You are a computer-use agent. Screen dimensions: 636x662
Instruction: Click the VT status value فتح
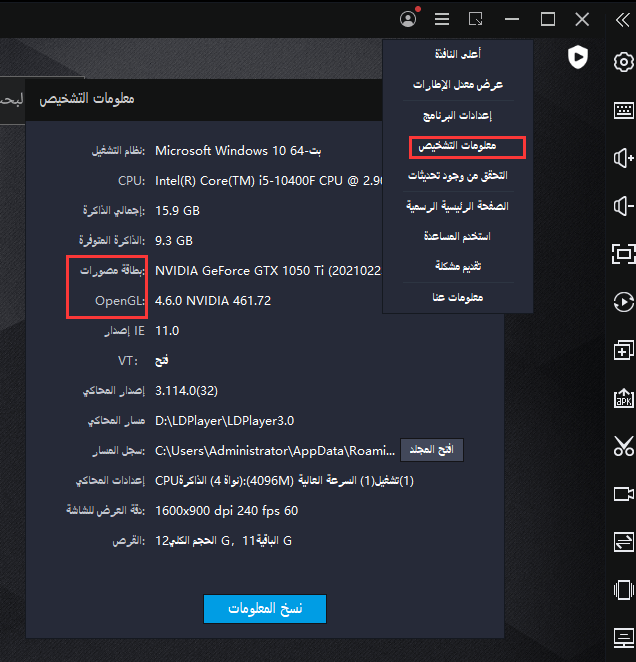[x=162, y=361]
